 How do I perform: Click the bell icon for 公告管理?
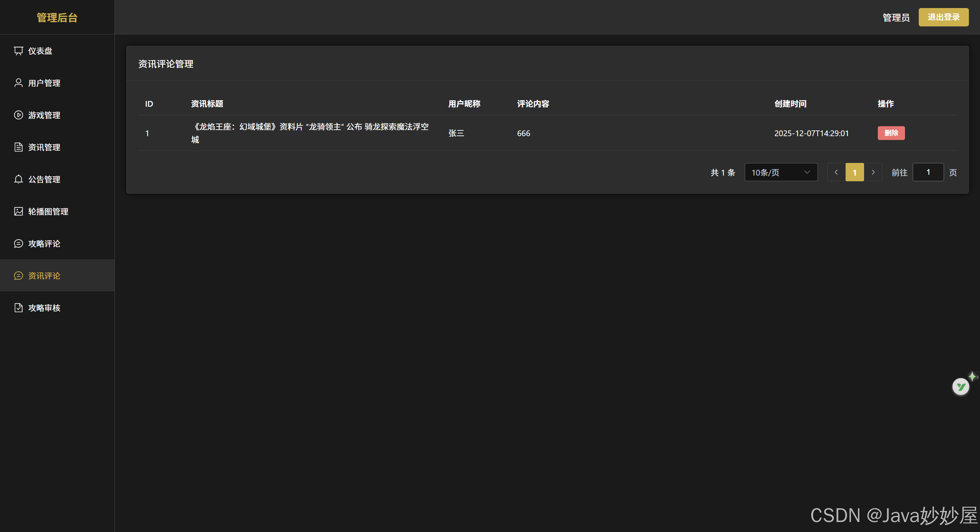pyautogui.click(x=18, y=179)
